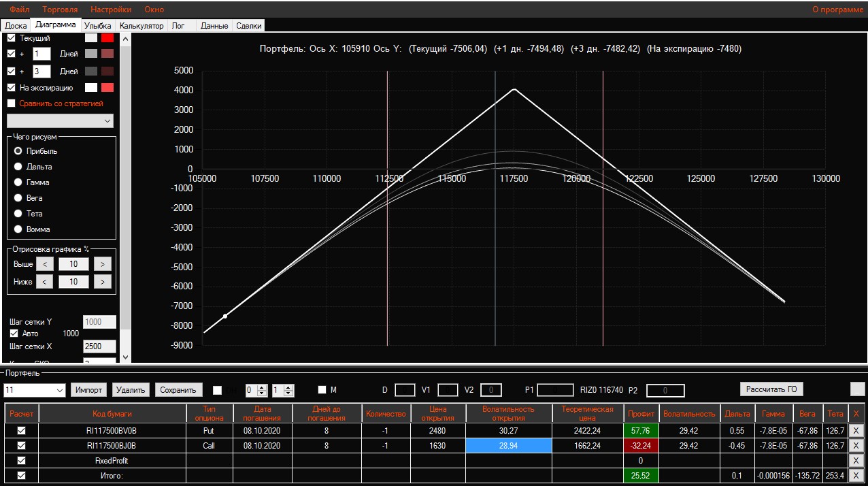Screen dimensions: 868x486
Task: Click the Импорт button
Action: click(x=89, y=390)
